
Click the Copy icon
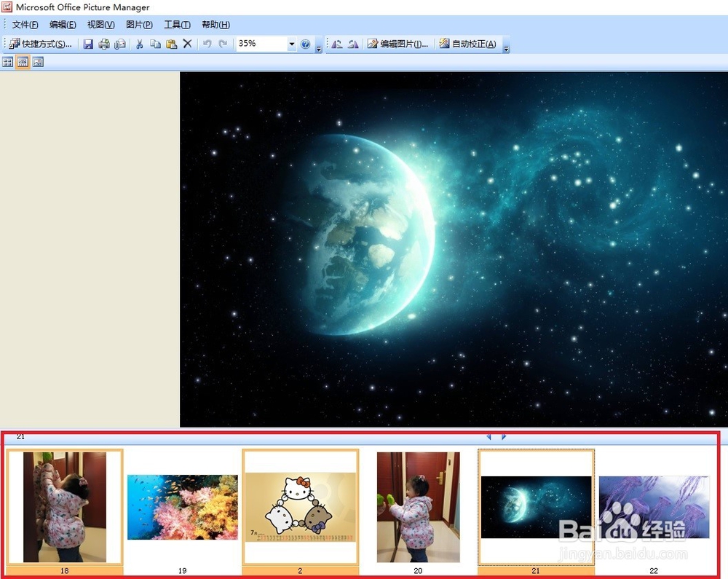tap(156, 44)
